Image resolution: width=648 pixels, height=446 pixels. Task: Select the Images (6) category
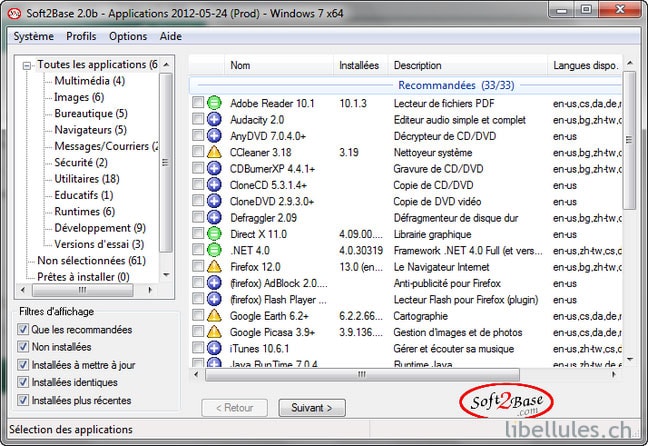pos(79,97)
